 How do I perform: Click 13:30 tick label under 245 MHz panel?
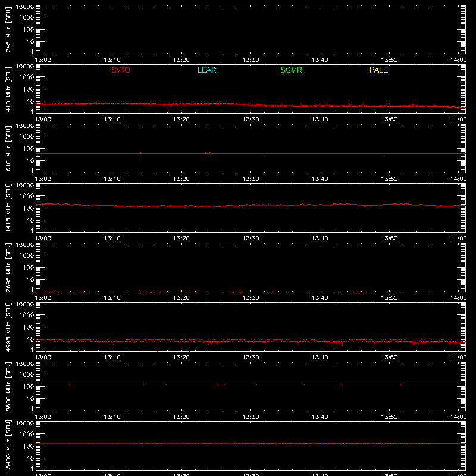pyautogui.click(x=250, y=60)
